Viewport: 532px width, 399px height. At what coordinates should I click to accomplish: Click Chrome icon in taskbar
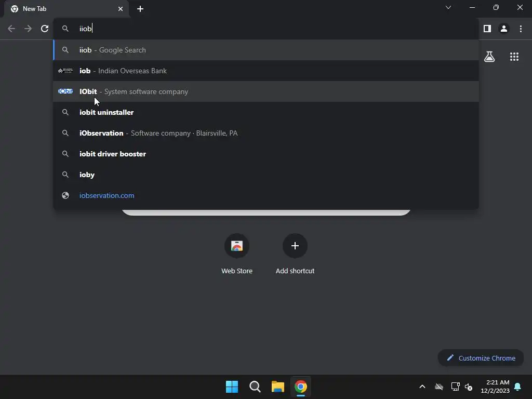tap(301, 387)
